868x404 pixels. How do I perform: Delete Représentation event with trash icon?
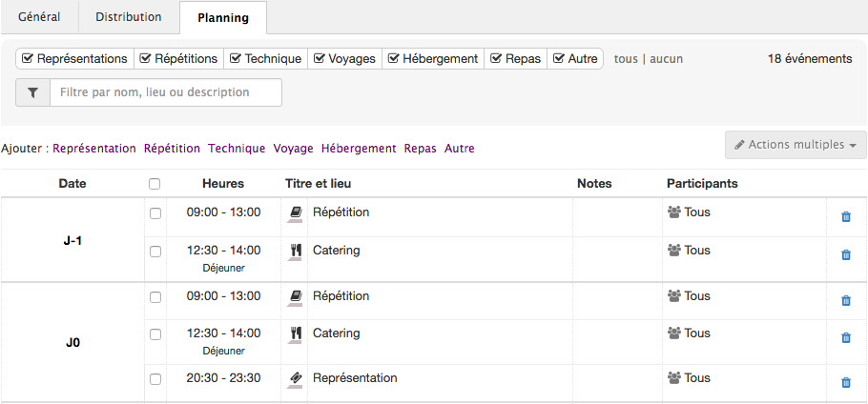tap(846, 382)
